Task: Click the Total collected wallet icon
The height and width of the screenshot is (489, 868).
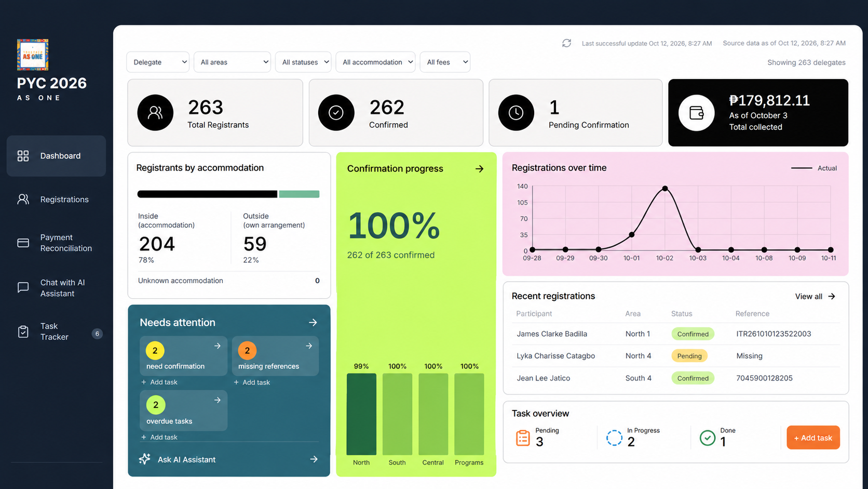Action: [x=697, y=113]
